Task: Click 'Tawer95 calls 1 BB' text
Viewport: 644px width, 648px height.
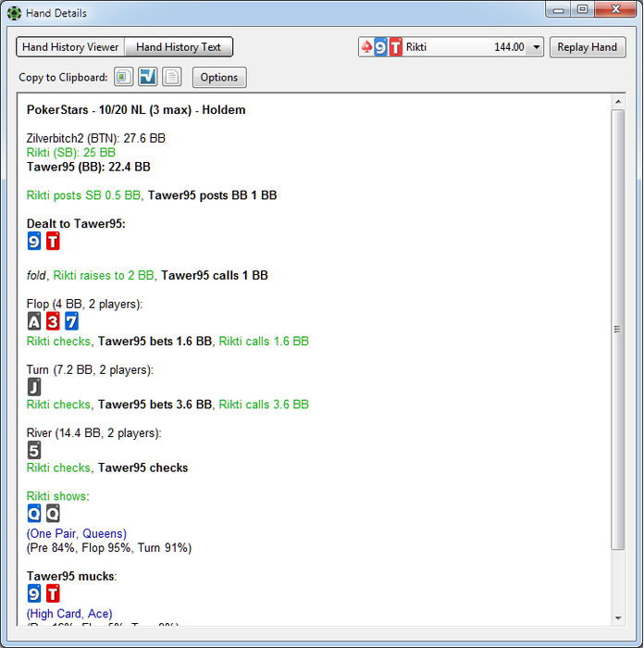Action: click(215, 275)
